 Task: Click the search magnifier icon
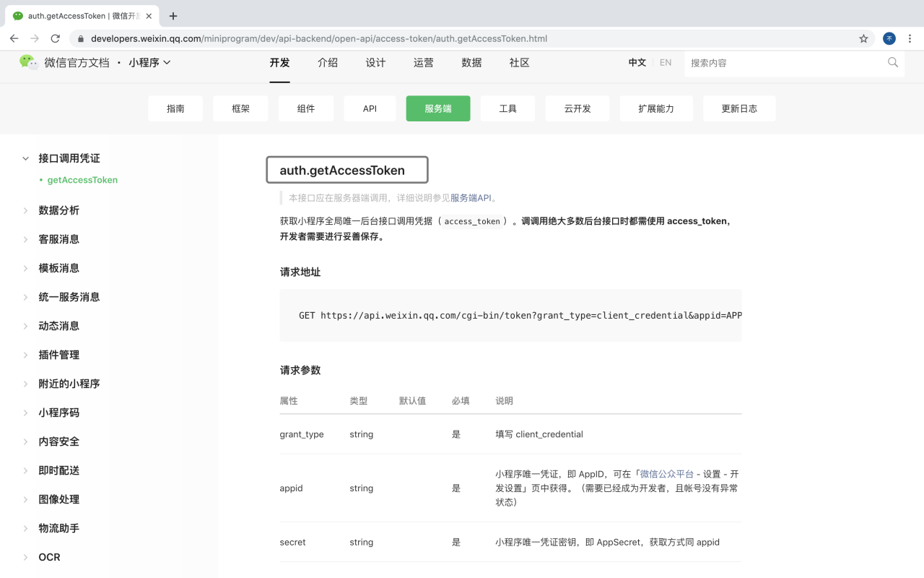pos(892,63)
